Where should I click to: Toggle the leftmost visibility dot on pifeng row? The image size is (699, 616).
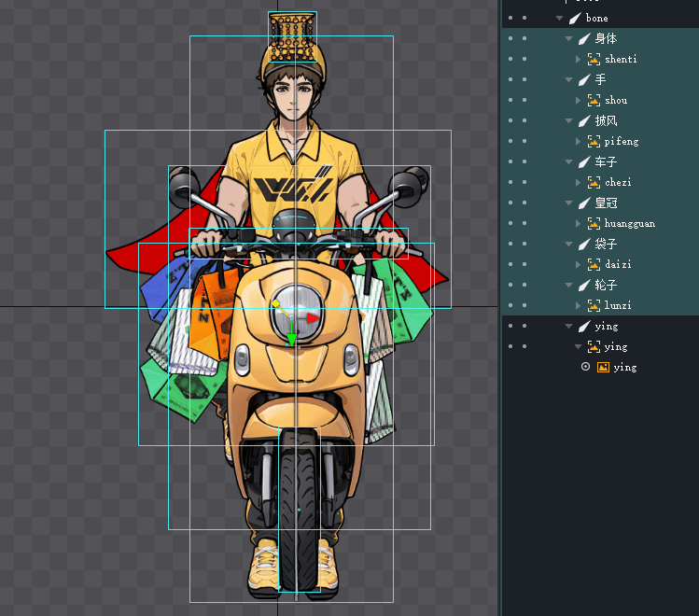(x=509, y=142)
